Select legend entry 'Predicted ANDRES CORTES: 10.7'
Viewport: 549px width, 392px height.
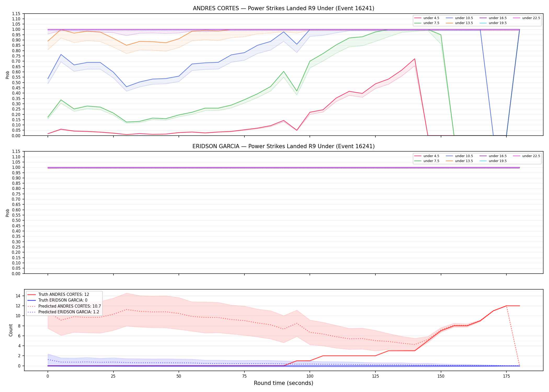pos(64,306)
